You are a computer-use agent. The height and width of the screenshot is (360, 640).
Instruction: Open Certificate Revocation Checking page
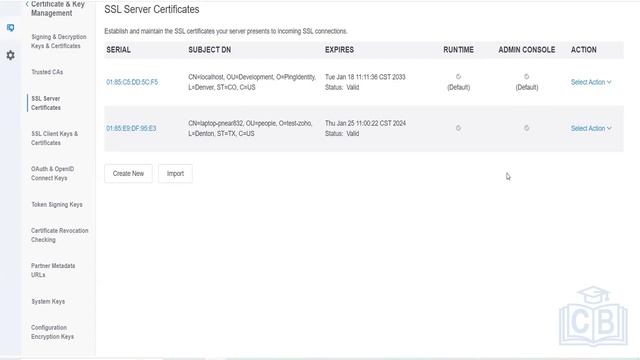60,235
